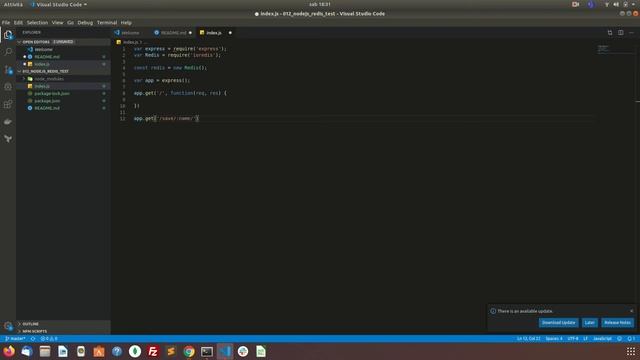
Task: Click Later in update notification
Action: [589, 322]
